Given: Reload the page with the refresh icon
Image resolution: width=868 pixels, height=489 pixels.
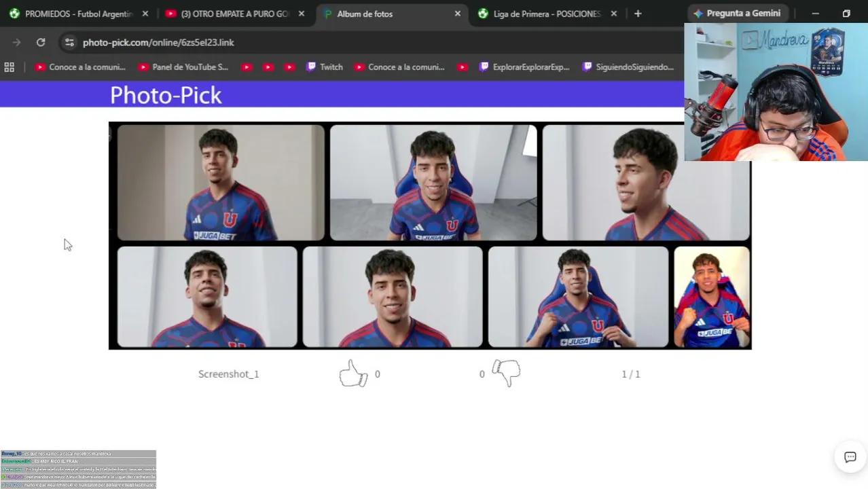Looking at the screenshot, I should 41,42.
